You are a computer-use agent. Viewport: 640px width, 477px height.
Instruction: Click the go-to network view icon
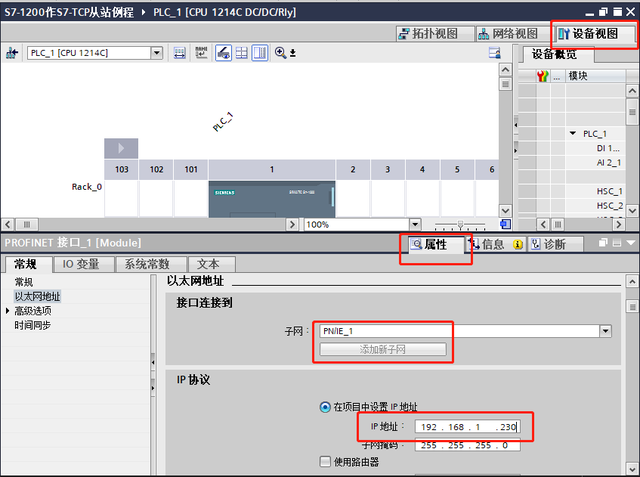12,53
